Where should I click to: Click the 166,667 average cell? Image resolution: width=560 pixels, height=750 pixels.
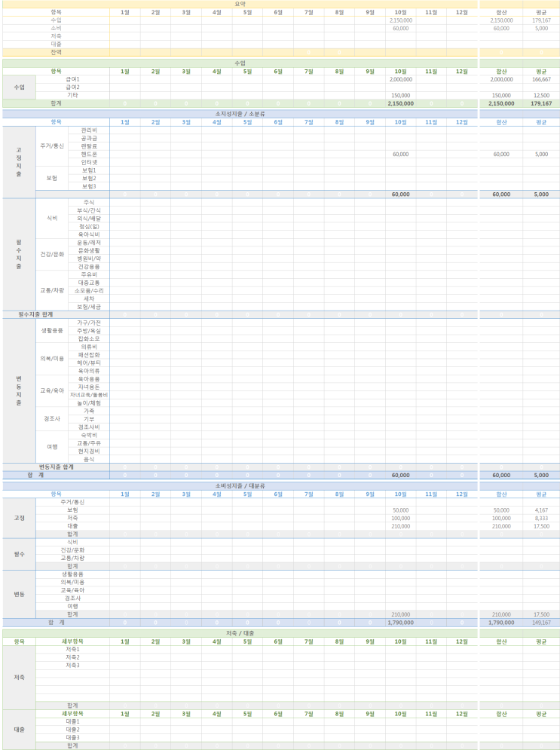pos(541,79)
